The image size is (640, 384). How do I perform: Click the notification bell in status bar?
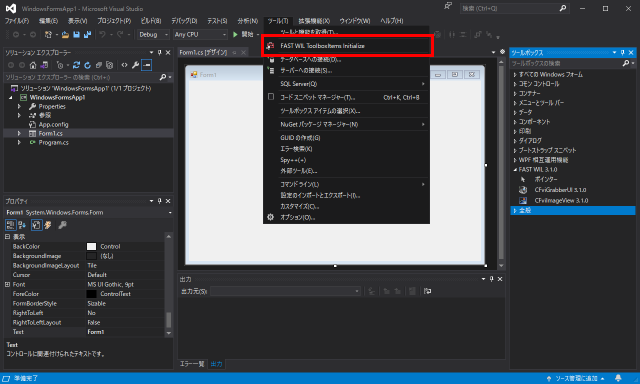(x=618, y=378)
